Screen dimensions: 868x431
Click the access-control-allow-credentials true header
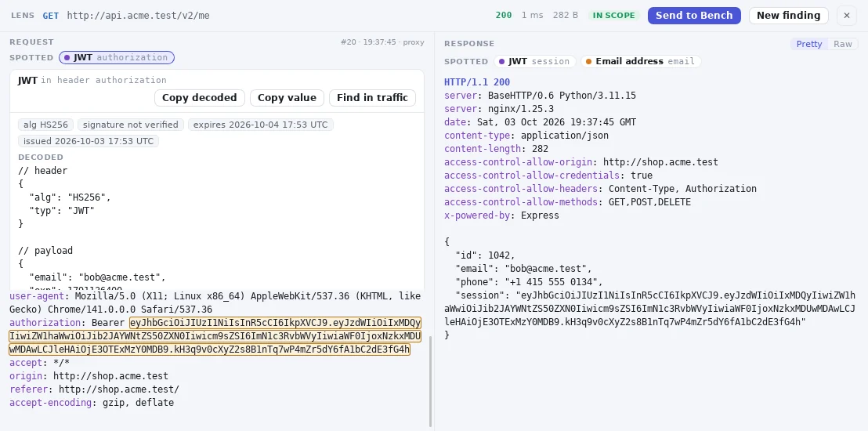pyautogui.click(x=548, y=176)
